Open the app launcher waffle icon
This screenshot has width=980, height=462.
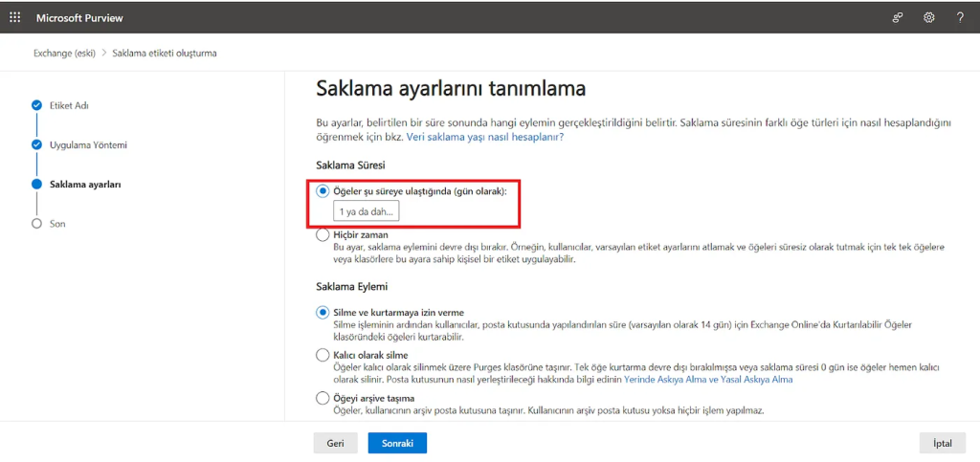(x=14, y=17)
